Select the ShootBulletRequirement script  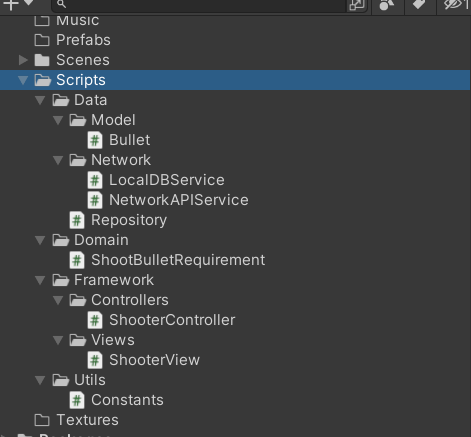167,260
